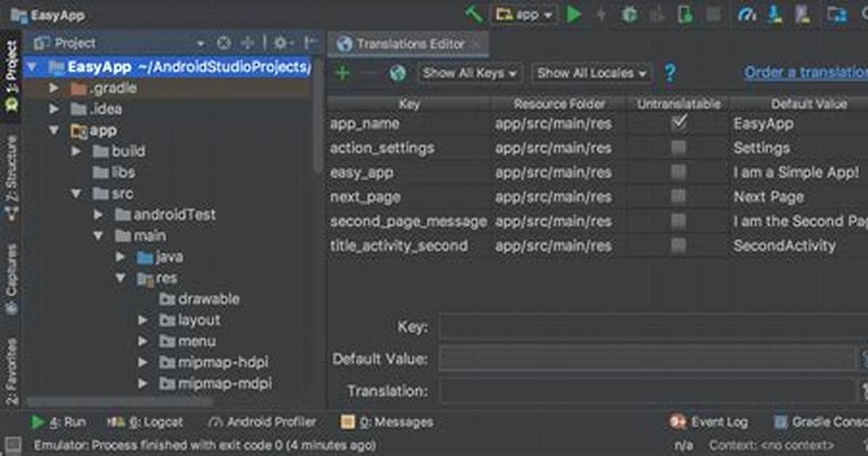Switch to the Structure side tab
This screenshot has width=868, height=456.
(12, 177)
